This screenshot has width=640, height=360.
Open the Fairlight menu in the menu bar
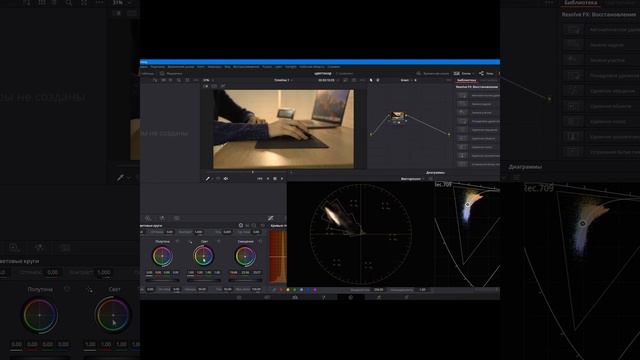tap(291, 67)
